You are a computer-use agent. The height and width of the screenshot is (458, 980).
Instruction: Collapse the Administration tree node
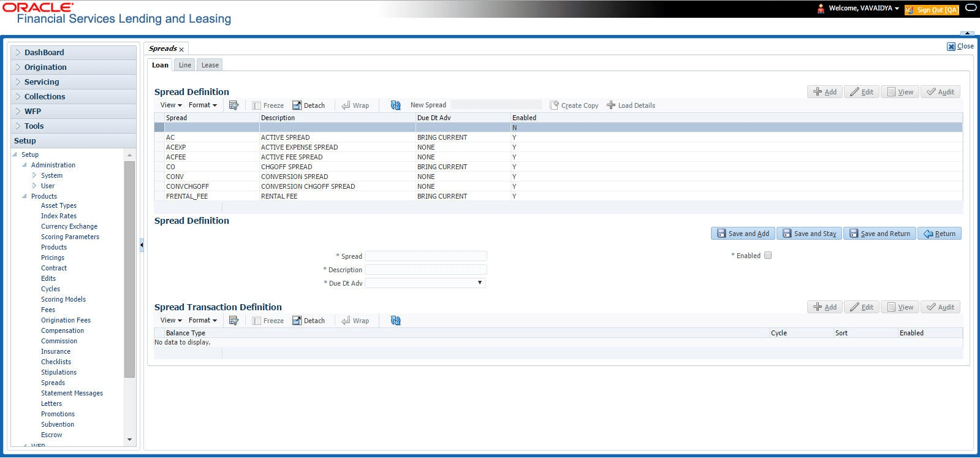tap(25, 165)
